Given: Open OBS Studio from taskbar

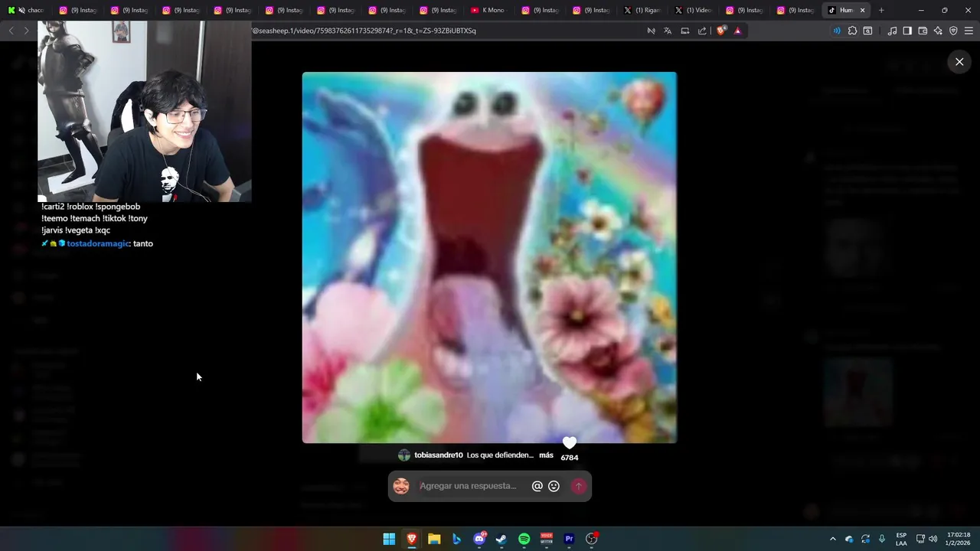Looking at the screenshot, I should pos(591,539).
